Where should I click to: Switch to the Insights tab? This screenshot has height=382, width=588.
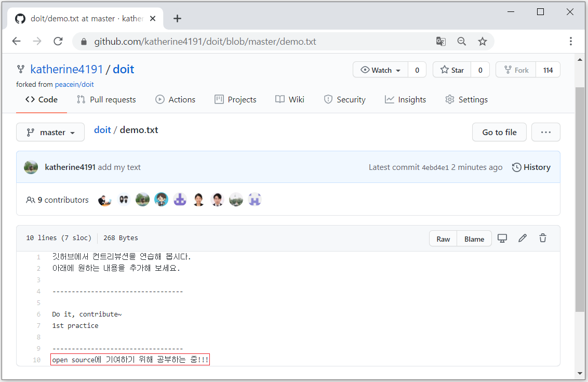coord(405,100)
